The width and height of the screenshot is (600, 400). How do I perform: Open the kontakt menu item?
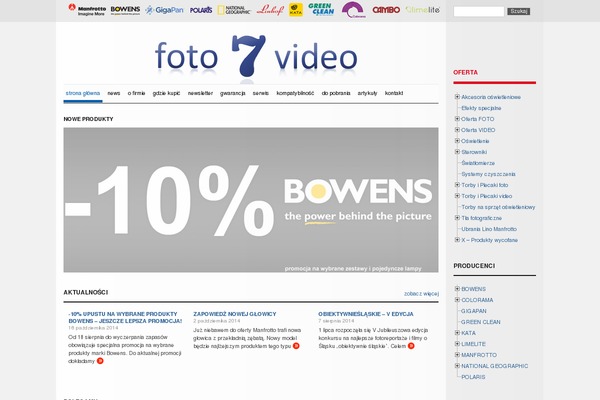(394, 93)
